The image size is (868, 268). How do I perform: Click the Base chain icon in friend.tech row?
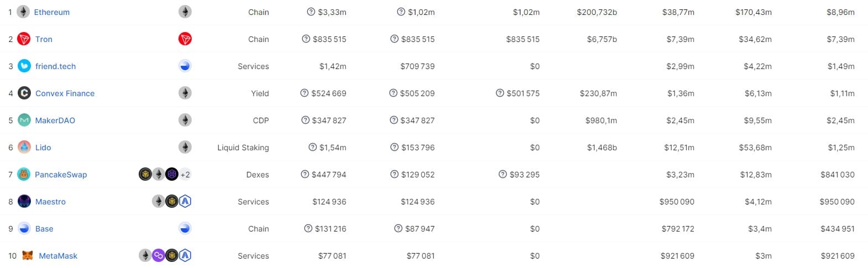coord(185,66)
